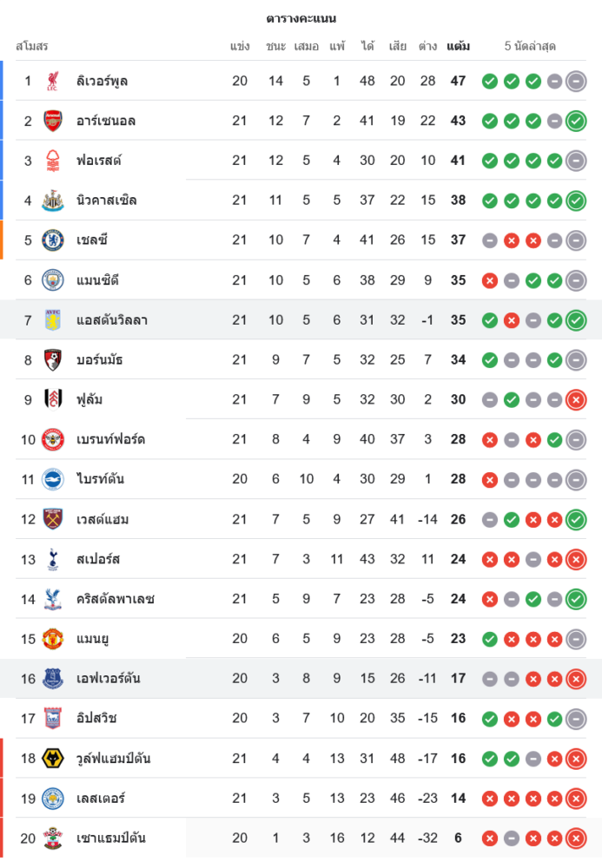Open the เอฟเวอร์ตัน team row

pyautogui.click(x=108, y=679)
